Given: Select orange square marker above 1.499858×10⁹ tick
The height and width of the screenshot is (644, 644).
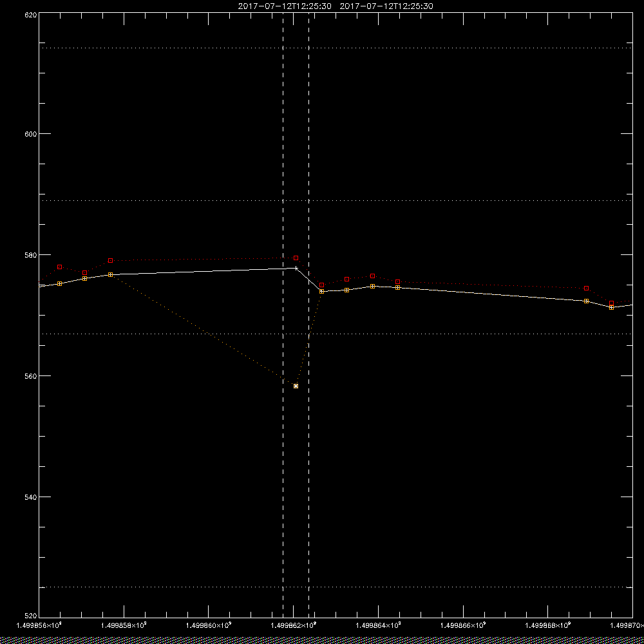Looking at the screenshot, I should 111,275.
